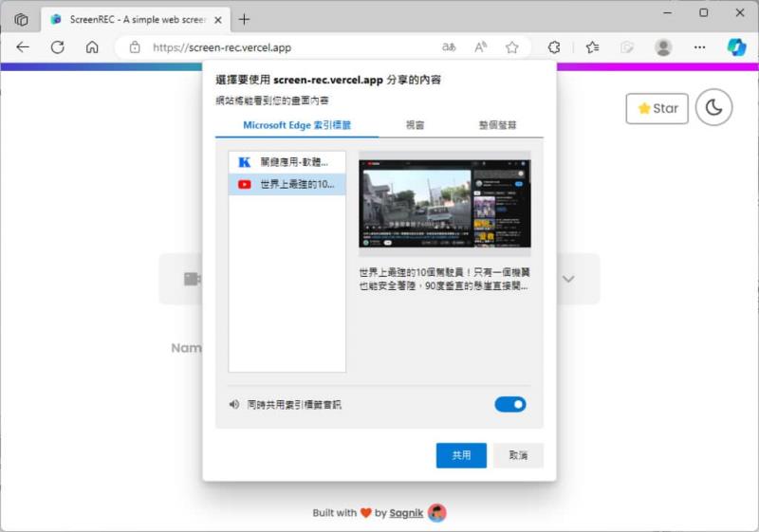
Task: Open a new tab with plus button
Action: pyautogui.click(x=245, y=19)
